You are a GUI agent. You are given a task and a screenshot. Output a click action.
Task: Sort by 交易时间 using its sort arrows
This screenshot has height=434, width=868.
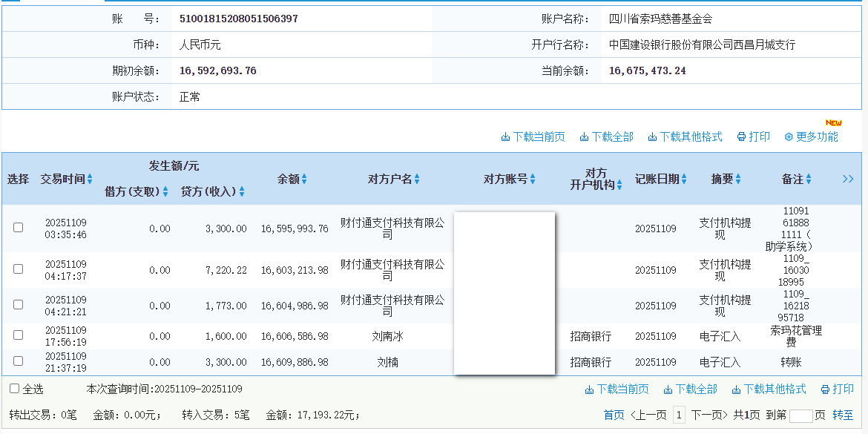click(x=91, y=178)
